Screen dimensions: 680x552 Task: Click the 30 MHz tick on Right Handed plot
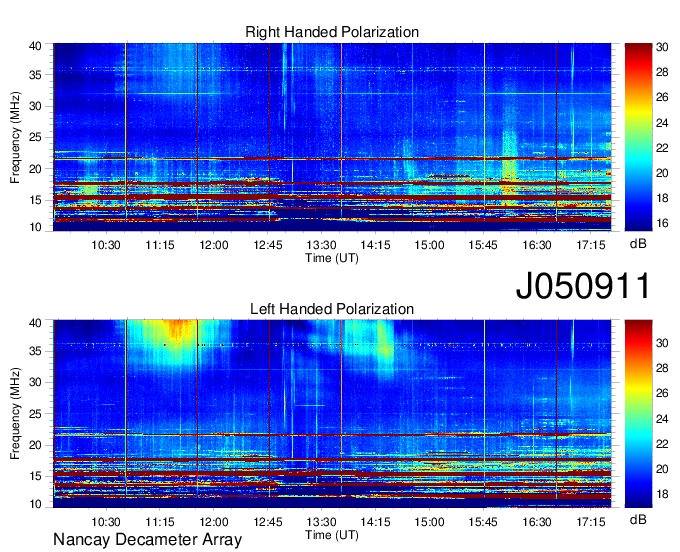point(36,106)
